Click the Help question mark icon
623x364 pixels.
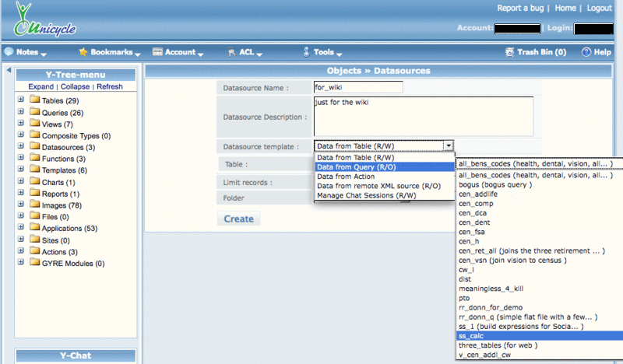tap(585, 52)
